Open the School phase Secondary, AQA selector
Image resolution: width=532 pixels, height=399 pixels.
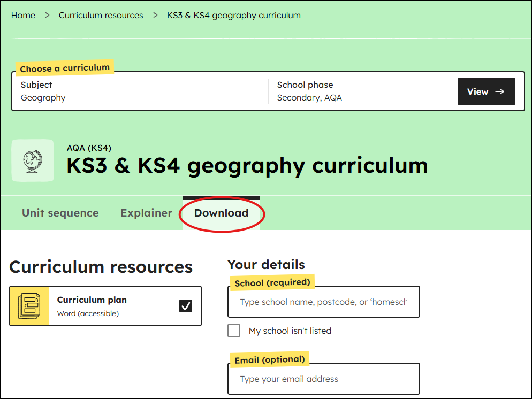(x=363, y=91)
